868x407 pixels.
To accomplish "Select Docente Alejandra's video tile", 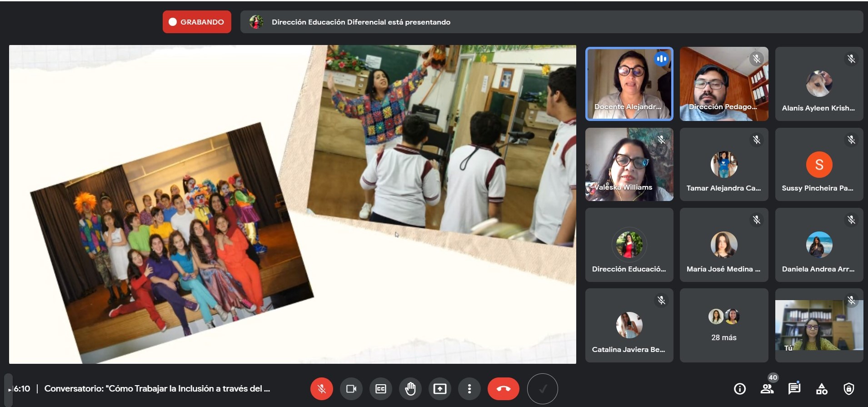I will click(x=629, y=84).
